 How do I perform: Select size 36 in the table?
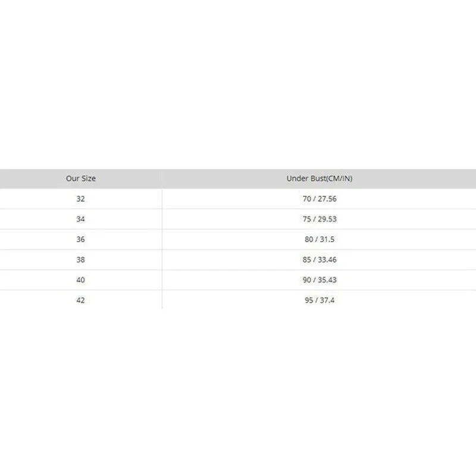point(81,239)
